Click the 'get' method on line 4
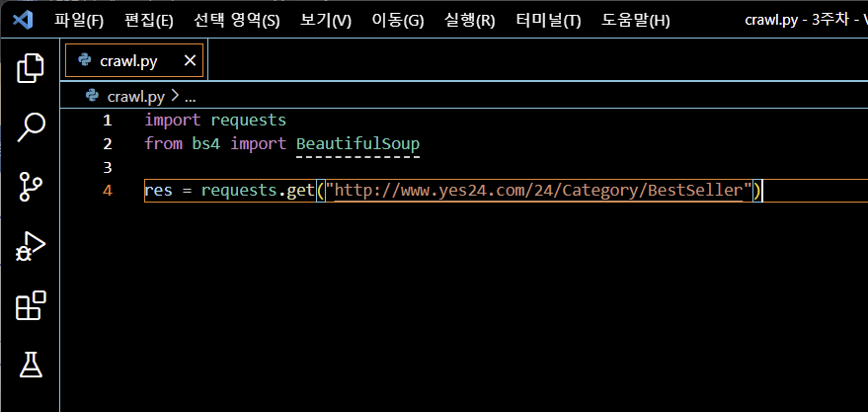This screenshot has width=868, height=412. [x=300, y=191]
